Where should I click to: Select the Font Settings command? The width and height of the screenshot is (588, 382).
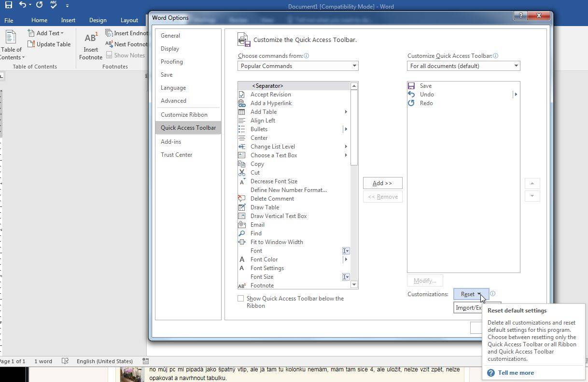(x=294, y=268)
